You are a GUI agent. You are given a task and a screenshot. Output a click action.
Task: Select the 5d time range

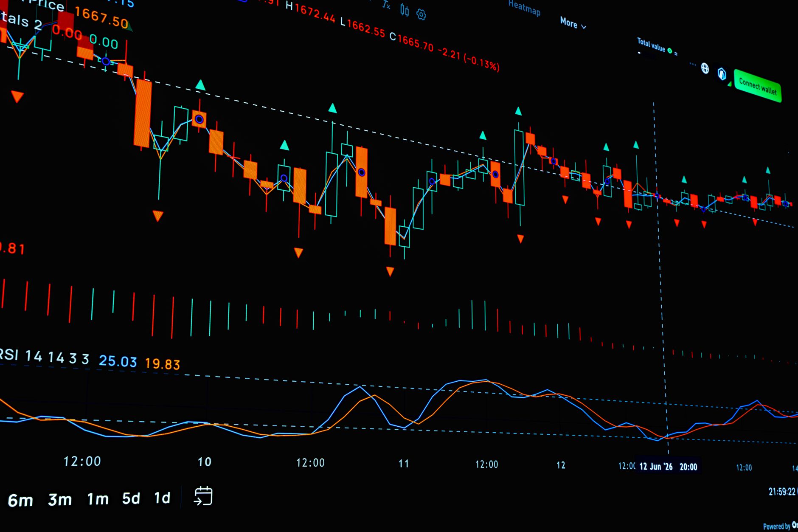[x=131, y=498]
